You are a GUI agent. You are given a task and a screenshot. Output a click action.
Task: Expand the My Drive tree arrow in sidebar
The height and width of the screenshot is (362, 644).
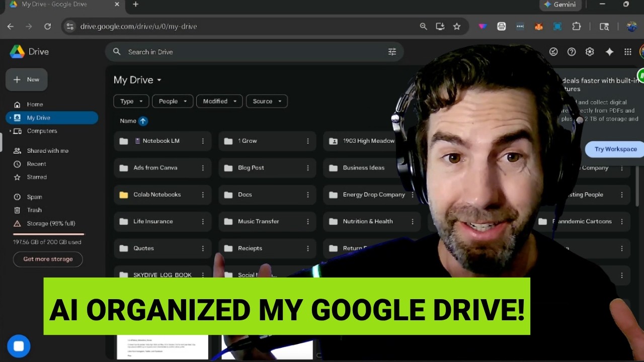click(10, 118)
